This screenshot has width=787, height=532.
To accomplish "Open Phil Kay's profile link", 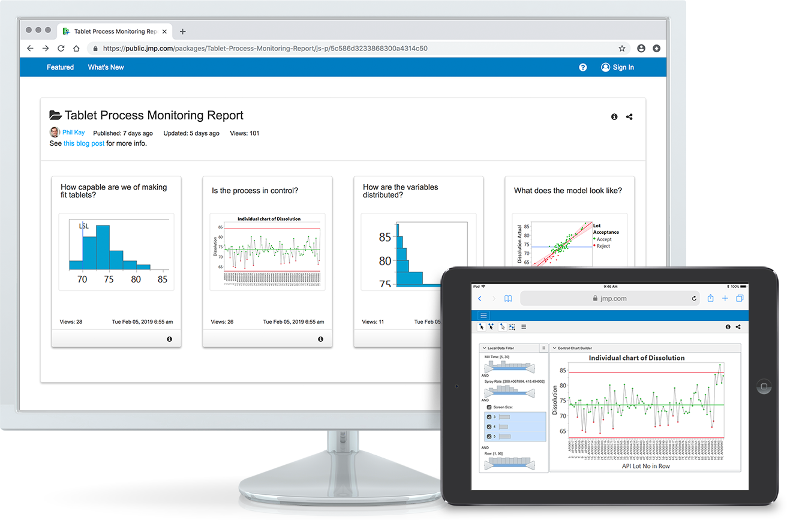I will point(73,133).
